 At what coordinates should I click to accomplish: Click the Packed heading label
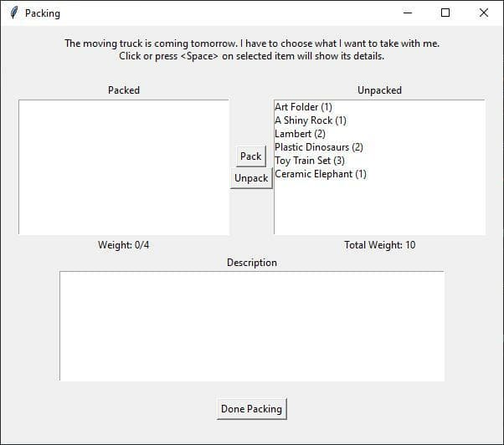124,90
